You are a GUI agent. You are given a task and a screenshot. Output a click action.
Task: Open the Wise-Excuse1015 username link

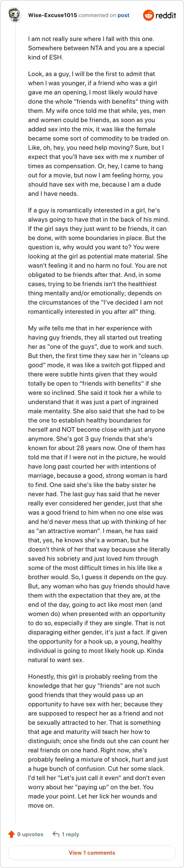52,15
